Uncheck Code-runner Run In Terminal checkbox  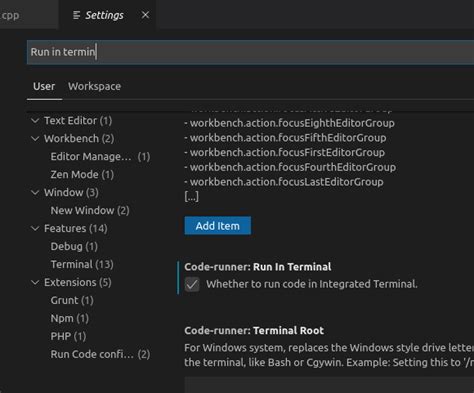coord(192,284)
